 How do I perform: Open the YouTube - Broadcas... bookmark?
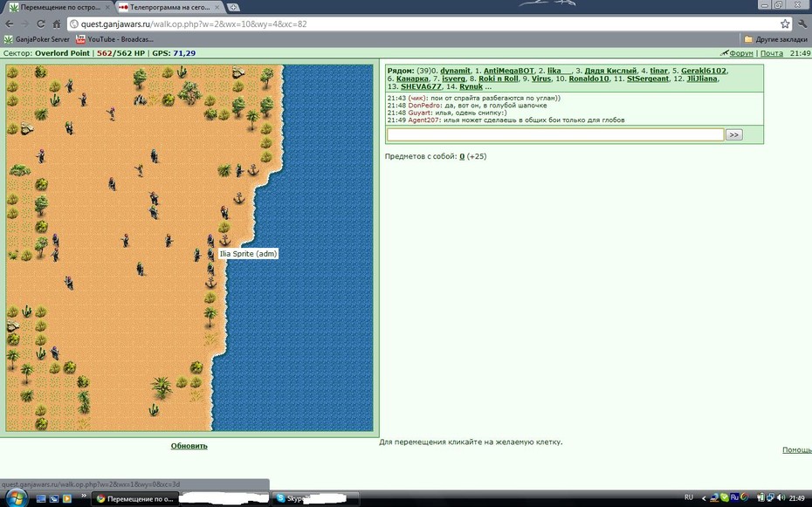click(x=114, y=38)
